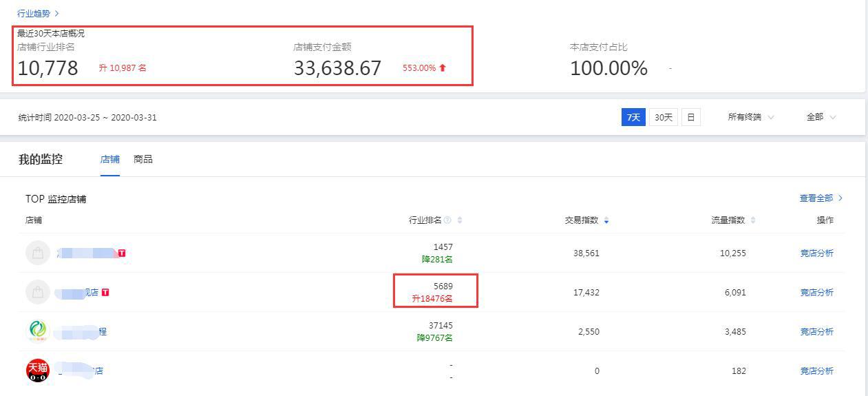This screenshot has height=396, width=868.
Task: Open 查看全部 link
Action: click(x=821, y=198)
